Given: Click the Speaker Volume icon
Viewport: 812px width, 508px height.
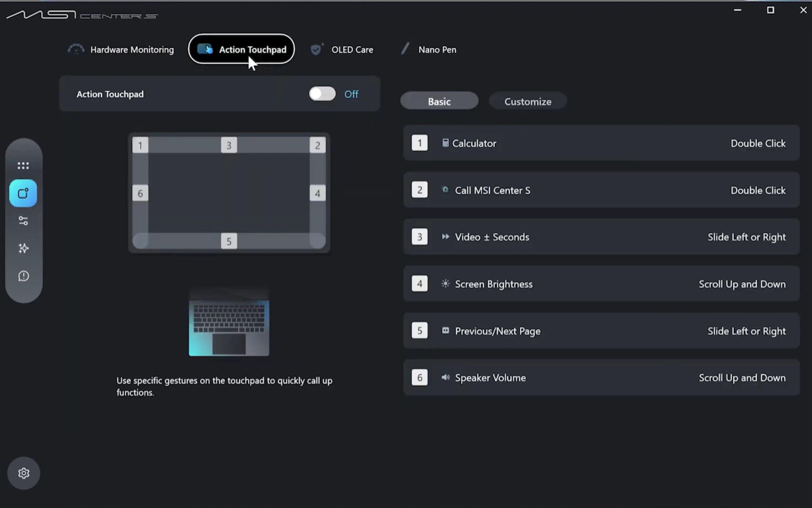Looking at the screenshot, I should [445, 378].
